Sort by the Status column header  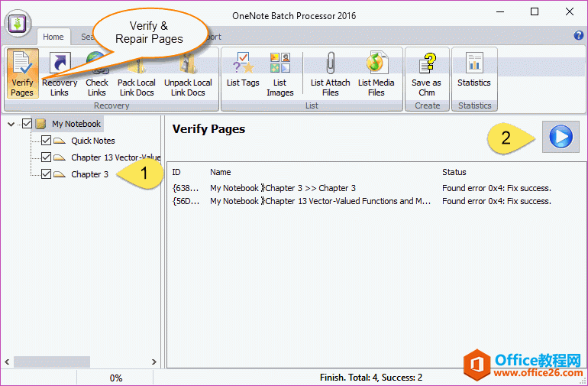(x=454, y=172)
